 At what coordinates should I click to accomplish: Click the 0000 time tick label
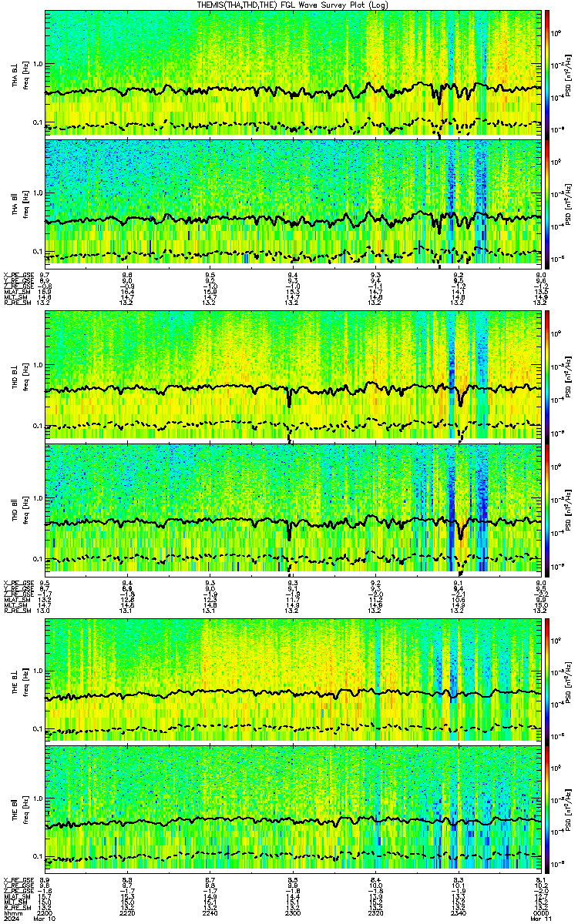(540, 912)
